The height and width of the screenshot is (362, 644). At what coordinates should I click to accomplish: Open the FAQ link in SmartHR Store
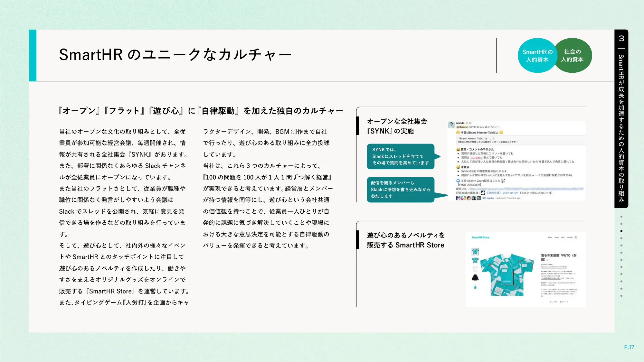click(563, 237)
